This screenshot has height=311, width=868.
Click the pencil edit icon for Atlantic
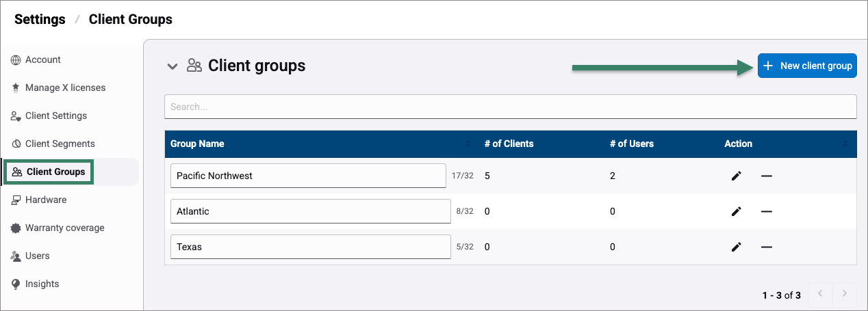pyautogui.click(x=736, y=212)
